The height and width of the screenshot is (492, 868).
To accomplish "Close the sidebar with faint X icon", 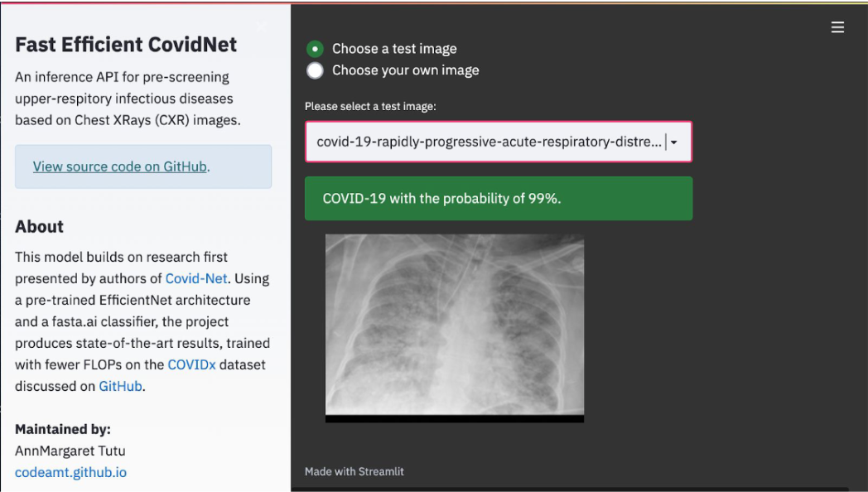I will click(263, 26).
